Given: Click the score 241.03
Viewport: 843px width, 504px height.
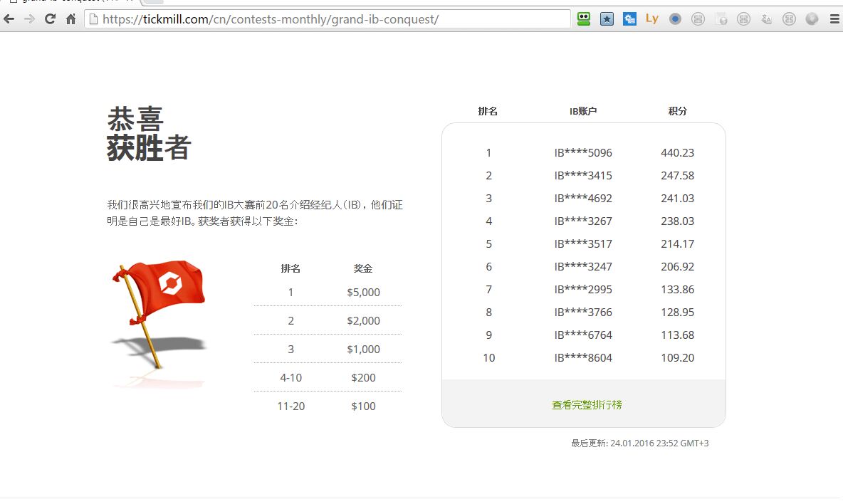Looking at the screenshot, I should pos(677,199).
